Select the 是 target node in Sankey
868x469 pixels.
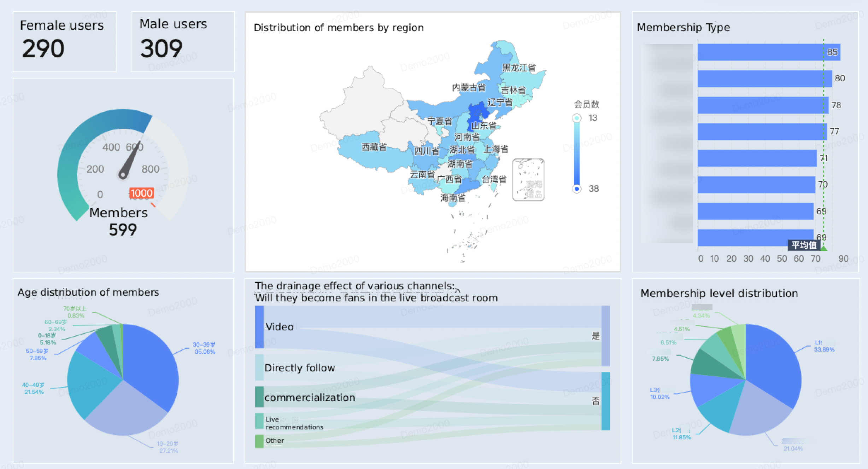(x=605, y=336)
